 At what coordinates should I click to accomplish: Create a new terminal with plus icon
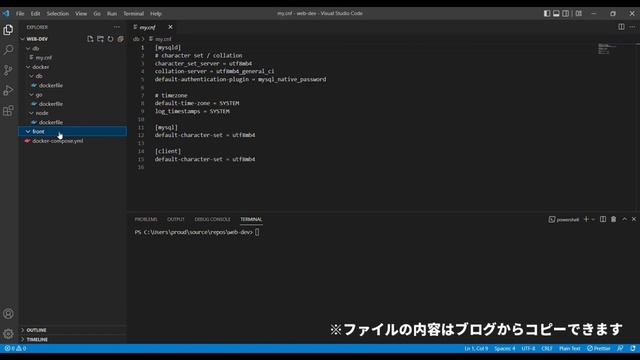[586, 219]
